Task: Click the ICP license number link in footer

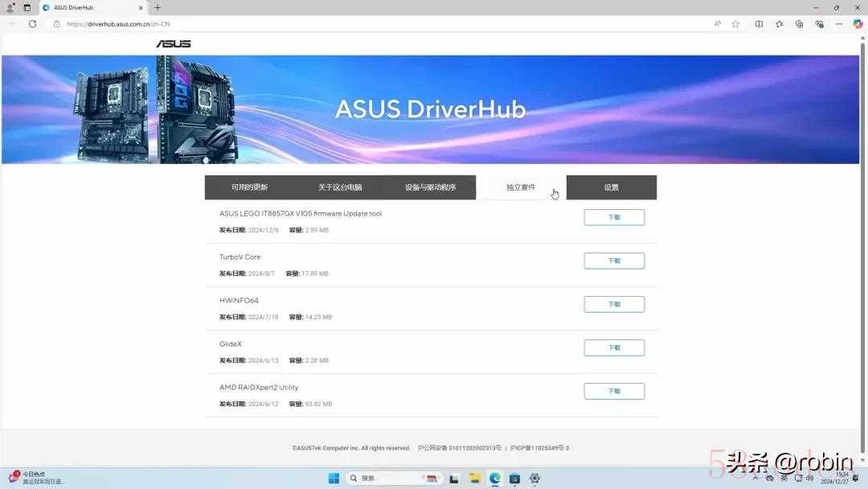Action: pos(540,448)
